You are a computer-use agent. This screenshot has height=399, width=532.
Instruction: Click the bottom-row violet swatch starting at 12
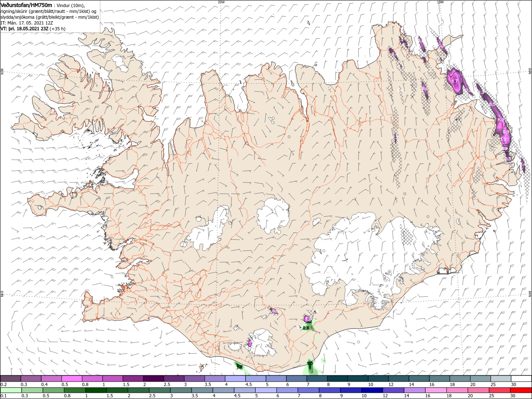[x=393, y=390]
